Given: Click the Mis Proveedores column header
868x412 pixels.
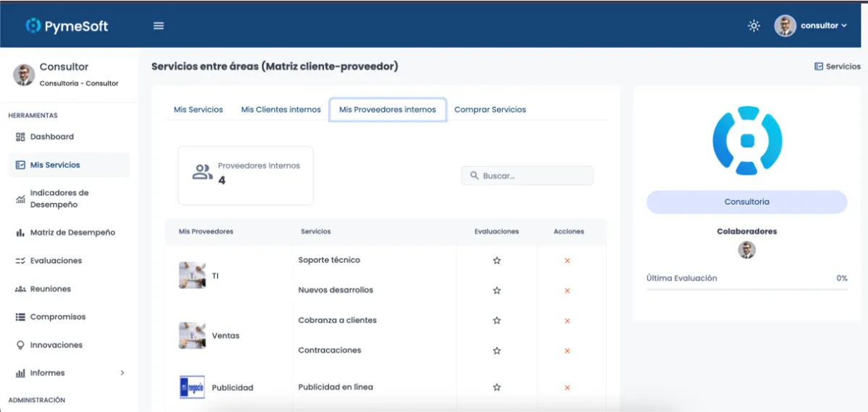Looking at the screenshot, I should tap(206, 231).
